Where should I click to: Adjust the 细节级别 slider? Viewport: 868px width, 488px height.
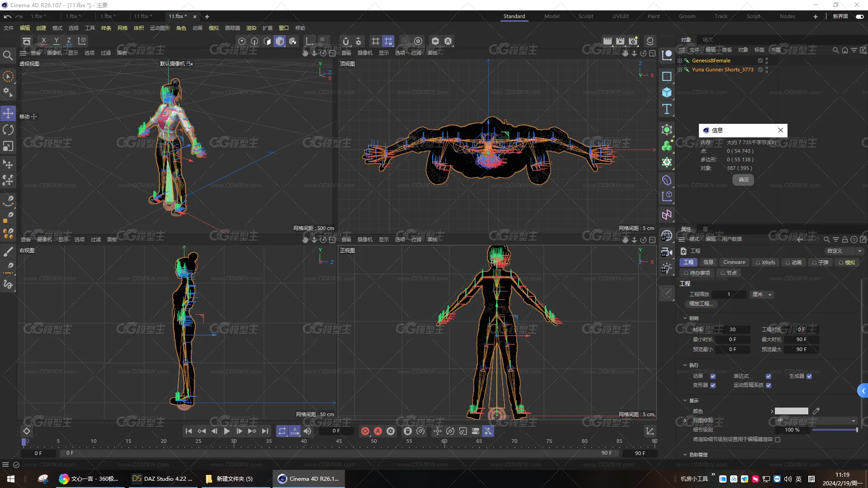pos(835,430)
